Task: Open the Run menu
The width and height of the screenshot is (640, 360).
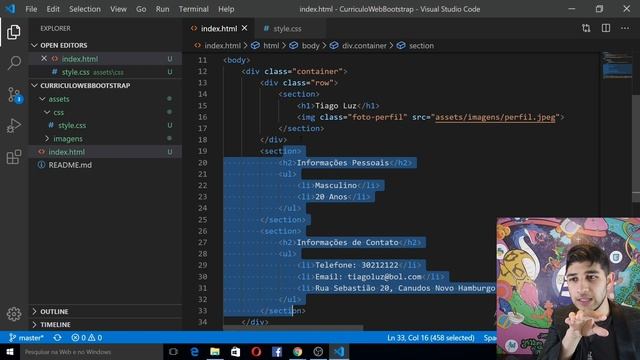Action: pos(162,9)
